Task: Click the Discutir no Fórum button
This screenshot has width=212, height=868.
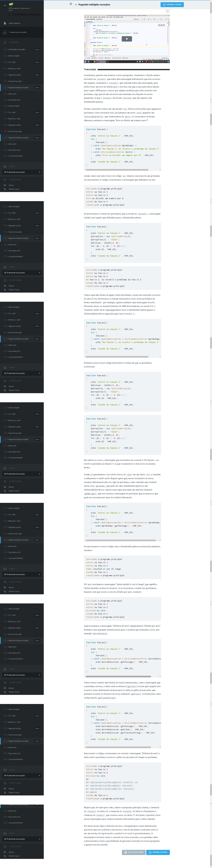Action: 134,852
